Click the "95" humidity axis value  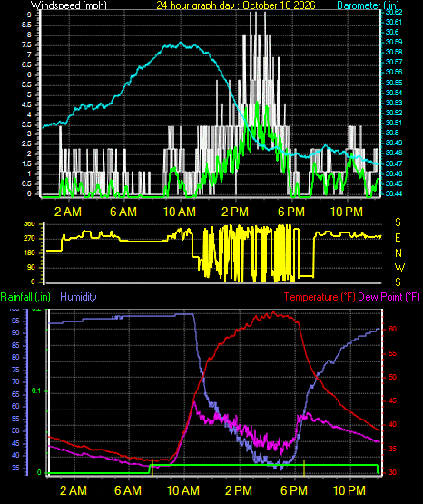click(x=15, y=321)
